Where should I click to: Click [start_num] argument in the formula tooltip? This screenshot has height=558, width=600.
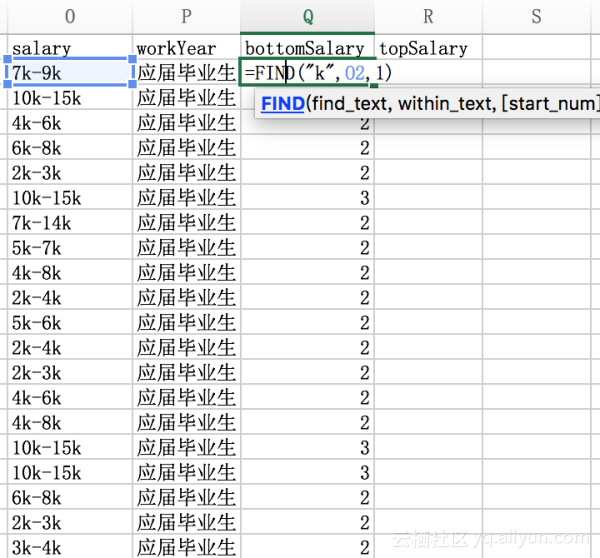550,104
